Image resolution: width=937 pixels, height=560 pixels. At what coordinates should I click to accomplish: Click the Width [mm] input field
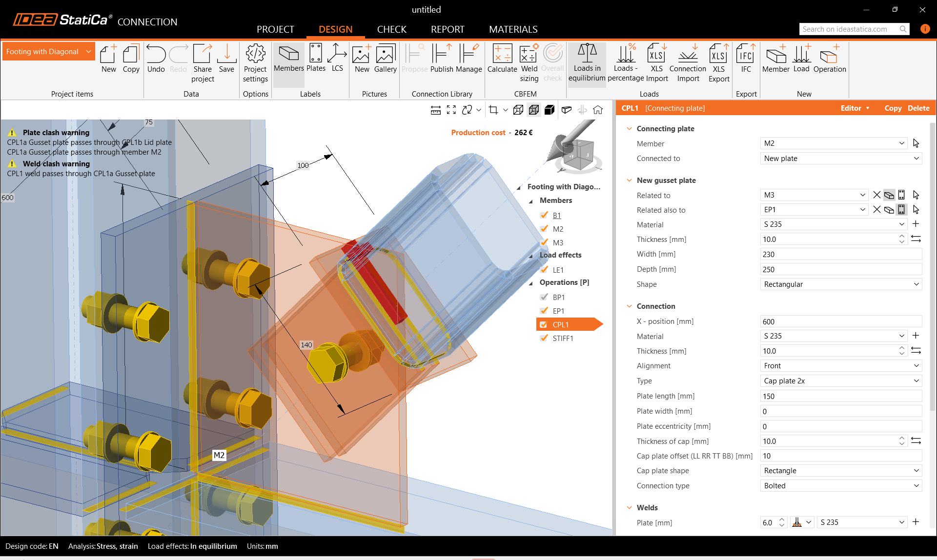(x=841, y=254)
